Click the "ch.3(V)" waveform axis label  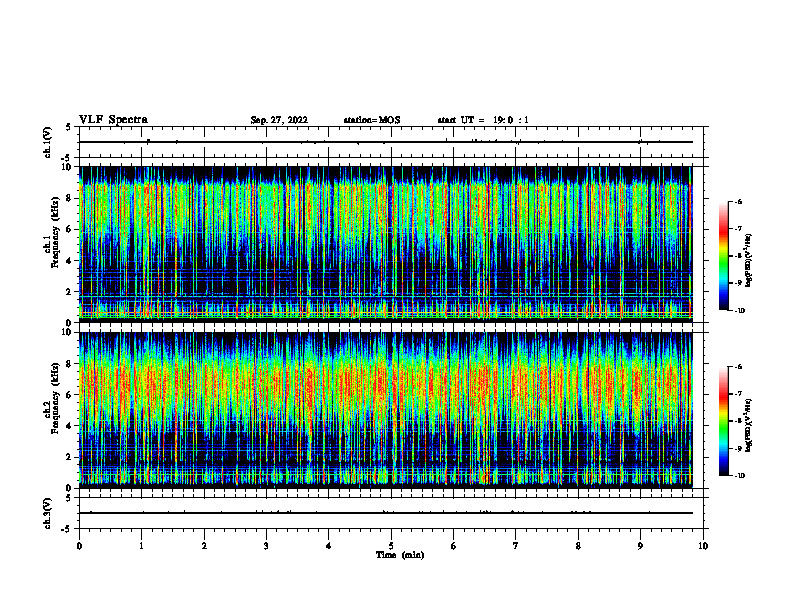pyautogui.click(x=47, y=513)
